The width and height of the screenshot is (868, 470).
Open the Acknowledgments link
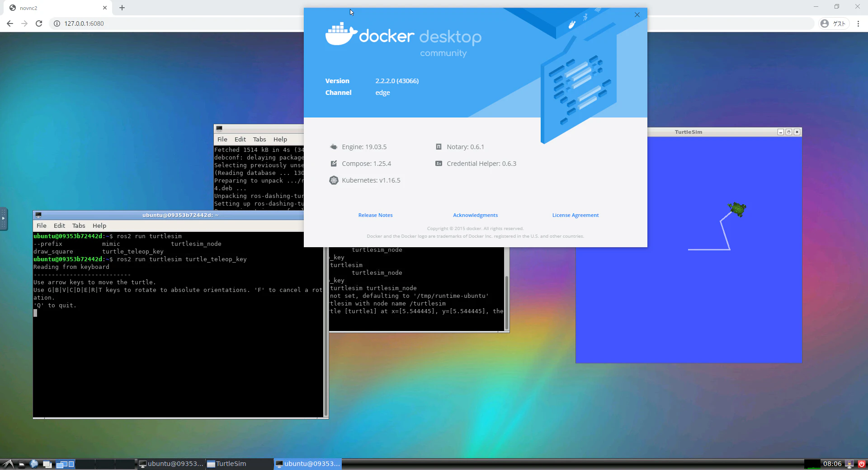(x=475, y=215)
